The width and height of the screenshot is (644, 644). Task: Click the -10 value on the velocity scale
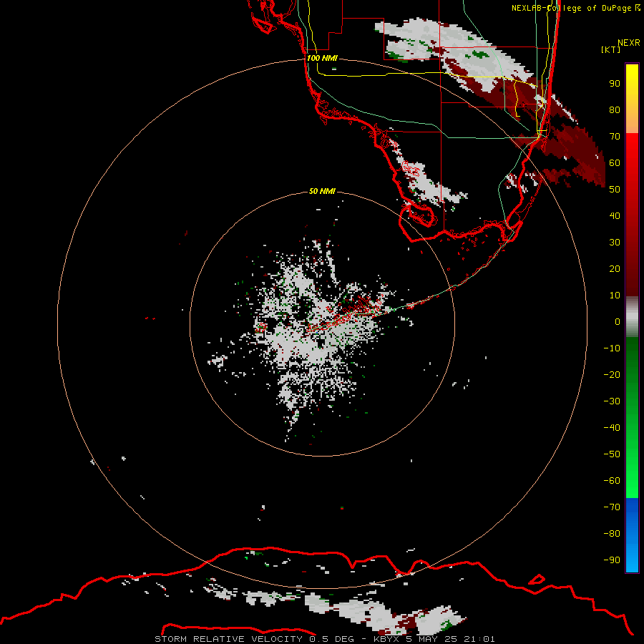click(x=612, y=348)
